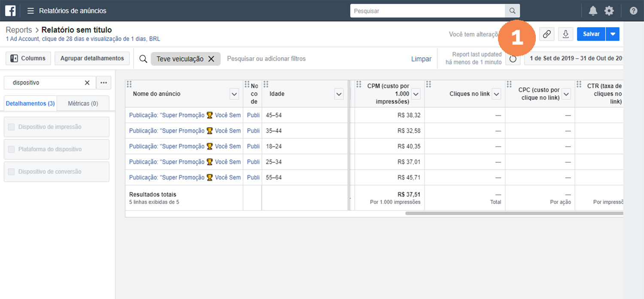Screen dimensions: 644x299
Task: Click the Limpar filters link
Action: coord(421,59)
